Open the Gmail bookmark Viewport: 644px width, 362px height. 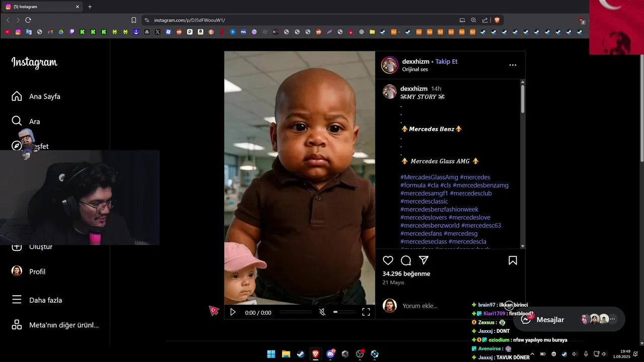[x=50, y=32]
